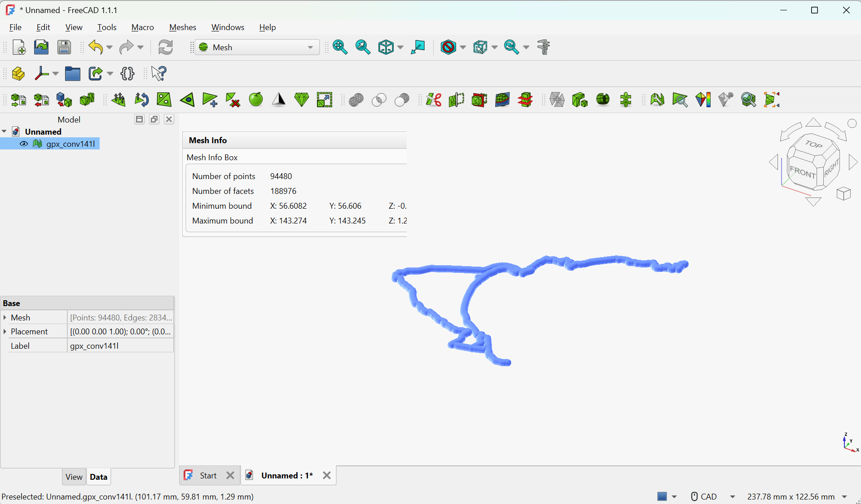The width and height of the screenshot is (861, 504).
Task: Click the Label value field gpx_conv141l
Action: click(x=120, y=346)
